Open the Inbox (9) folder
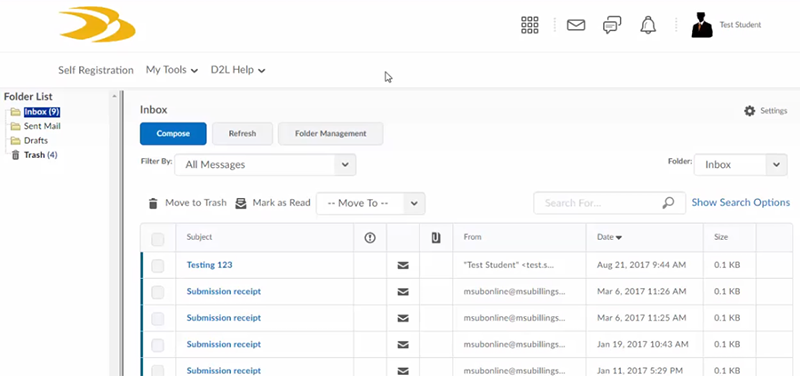800x376 pixels. click(x=42, y=112)
